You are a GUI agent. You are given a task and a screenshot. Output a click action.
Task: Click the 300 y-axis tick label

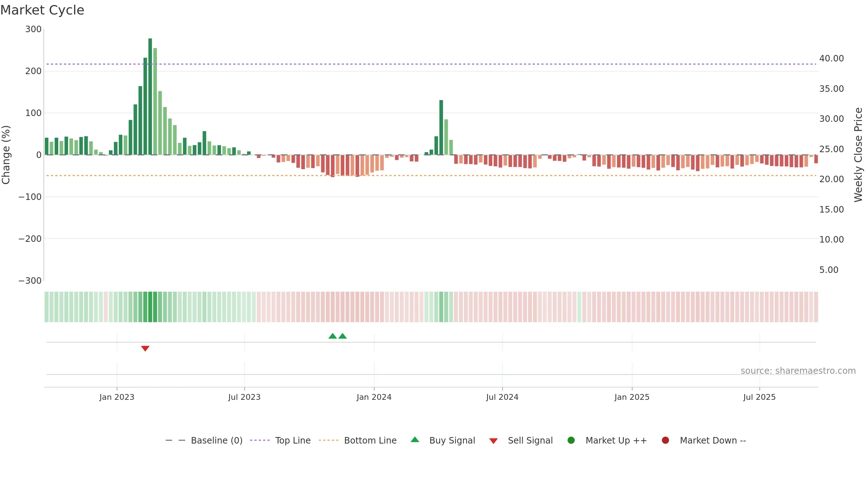click(x=33, y=29)
